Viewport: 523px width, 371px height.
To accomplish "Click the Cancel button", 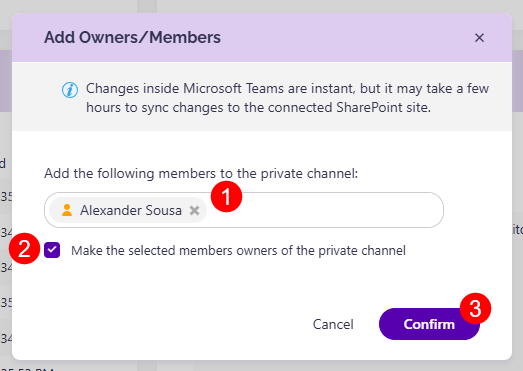I will click(333, 324).
